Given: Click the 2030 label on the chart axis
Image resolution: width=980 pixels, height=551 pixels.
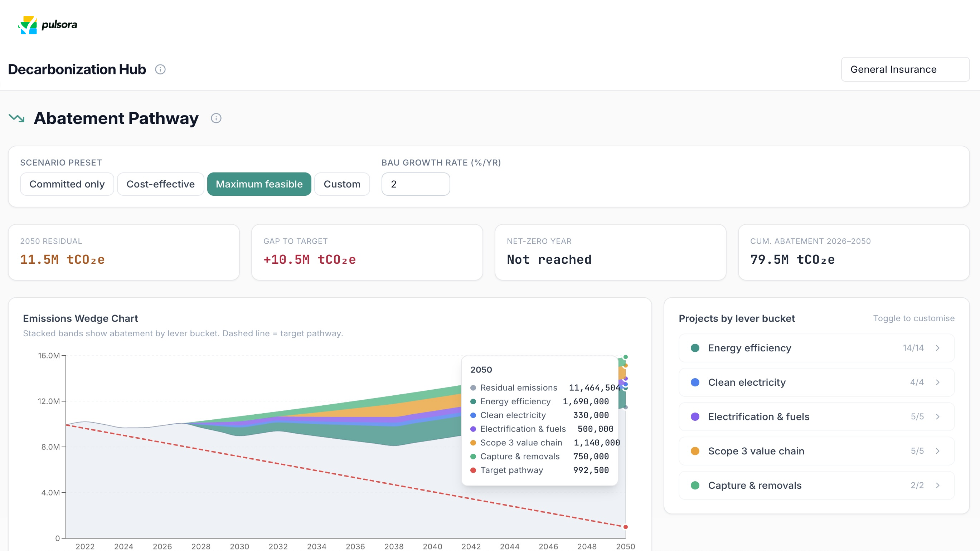Looking at the screenshot, I should (x=239, y=546).
